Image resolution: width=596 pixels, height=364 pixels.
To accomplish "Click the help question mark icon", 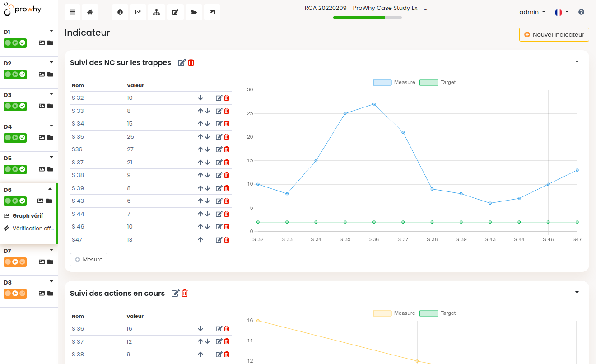I will pyautogui.click(x=581, y=12).
